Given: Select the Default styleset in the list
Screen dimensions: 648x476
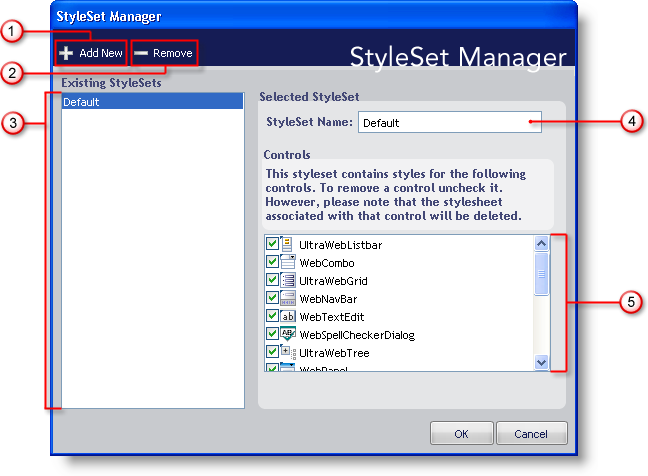Looking at the screenshot, I should (152, 102).
